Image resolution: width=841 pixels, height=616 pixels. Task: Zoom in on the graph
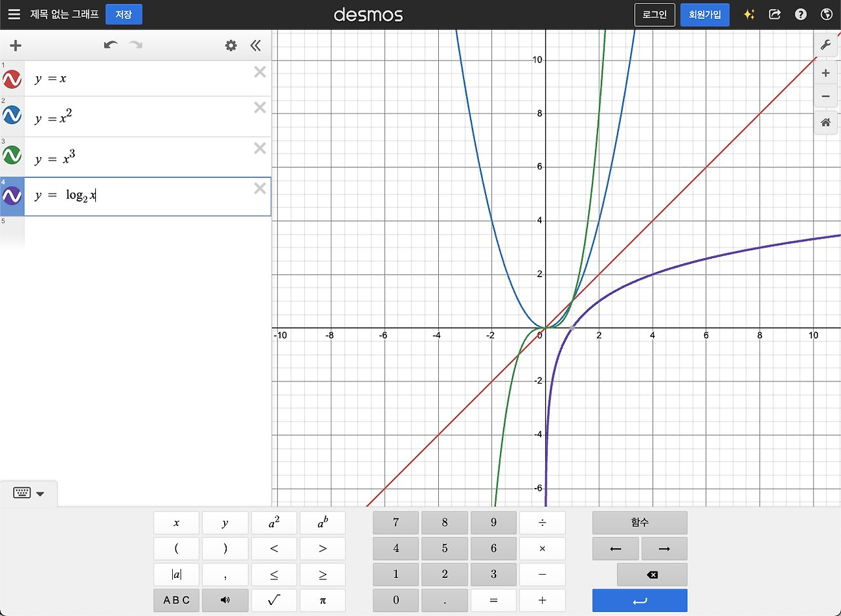click(x=826, y=72)
